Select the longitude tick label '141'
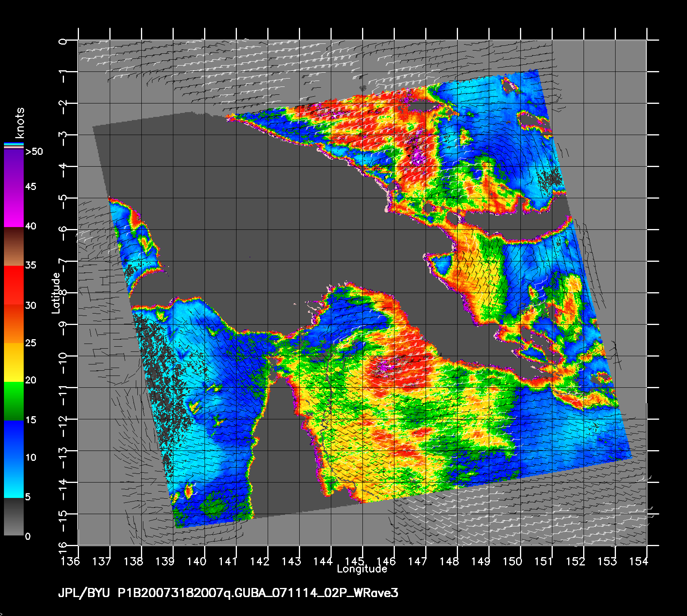 (x=228, y=561)
